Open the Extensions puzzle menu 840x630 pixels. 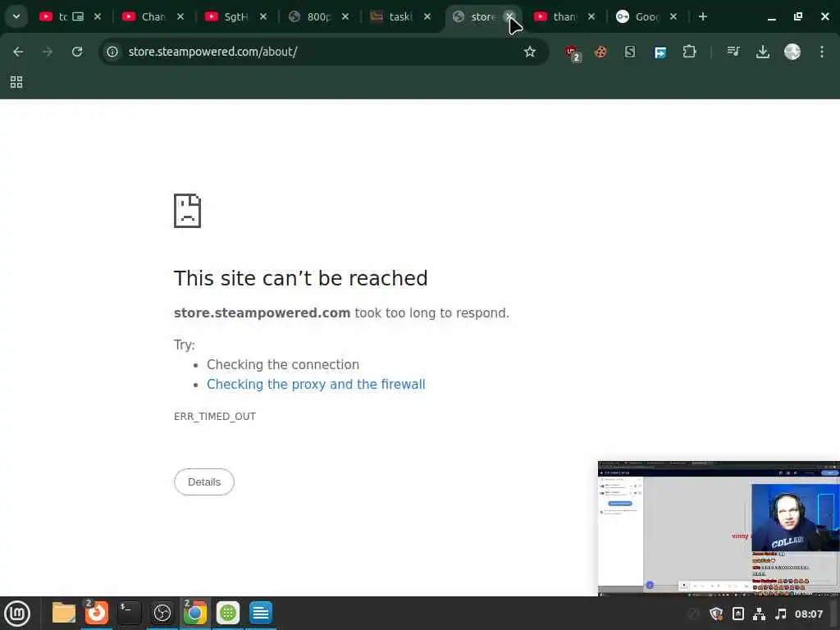[x=689, y=52]
